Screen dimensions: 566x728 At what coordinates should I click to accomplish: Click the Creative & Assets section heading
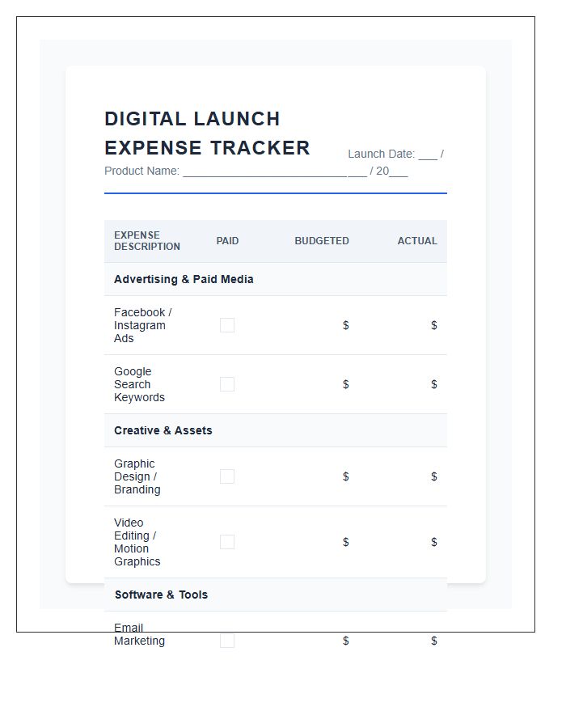click(163, 430)
